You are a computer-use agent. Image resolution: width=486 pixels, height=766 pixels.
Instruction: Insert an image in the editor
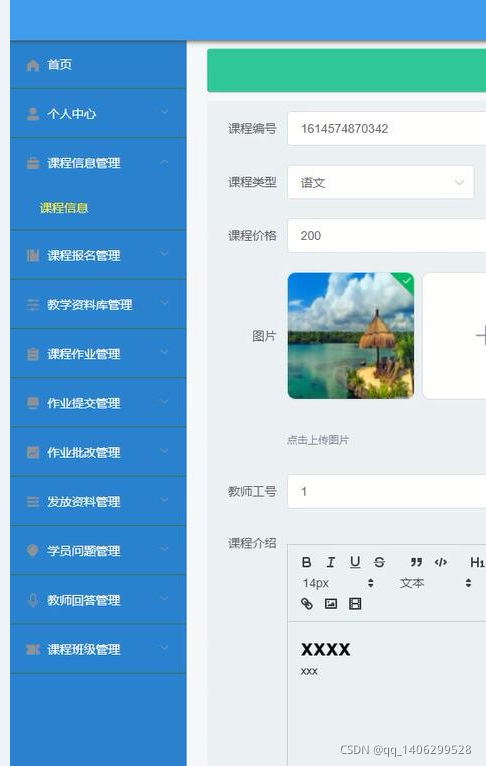coord(331,604)
